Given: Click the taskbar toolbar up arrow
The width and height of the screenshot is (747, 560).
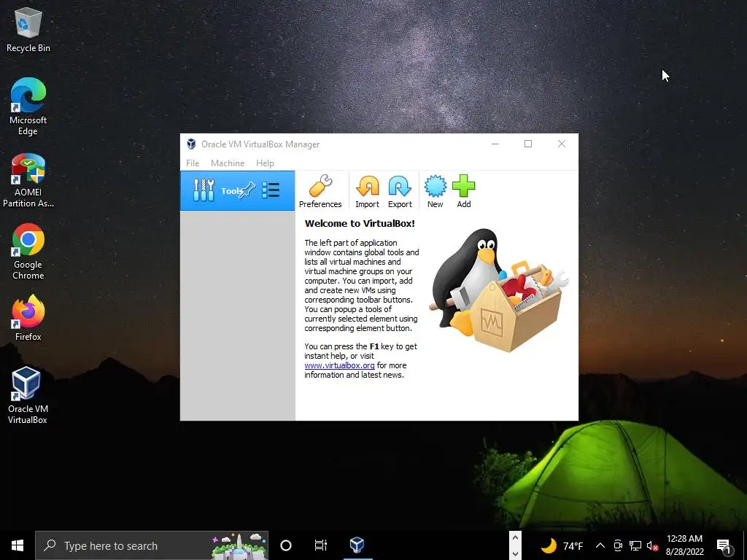Looking at the screenshot, I should (x=515, y=537).
